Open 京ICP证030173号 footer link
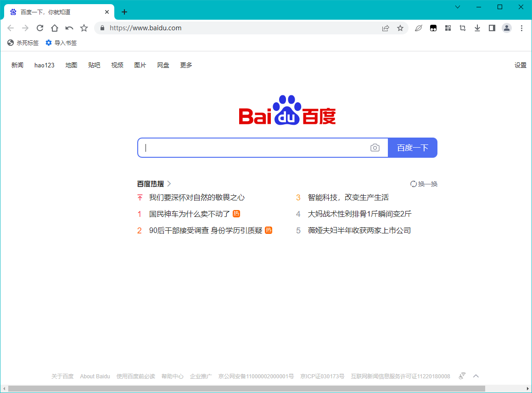532x393 pixels. [322, 376]
